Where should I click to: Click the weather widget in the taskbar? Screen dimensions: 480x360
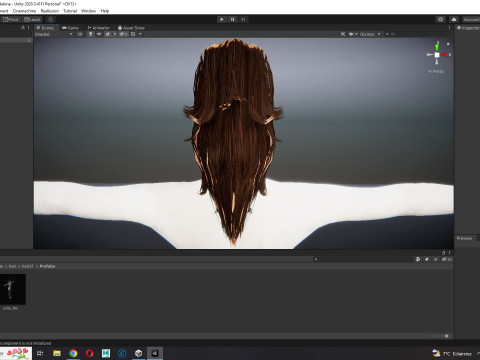click(x=452, y=353)
